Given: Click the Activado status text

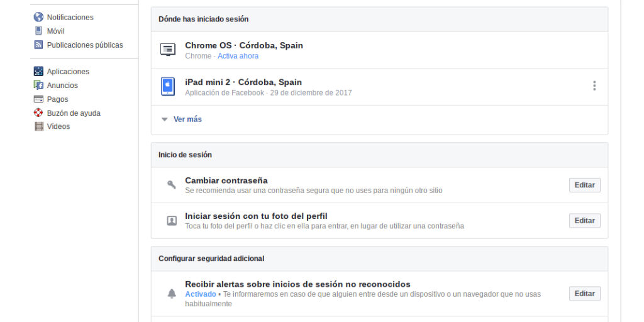Looking at the screenshot, I should [x=201, y=294].
